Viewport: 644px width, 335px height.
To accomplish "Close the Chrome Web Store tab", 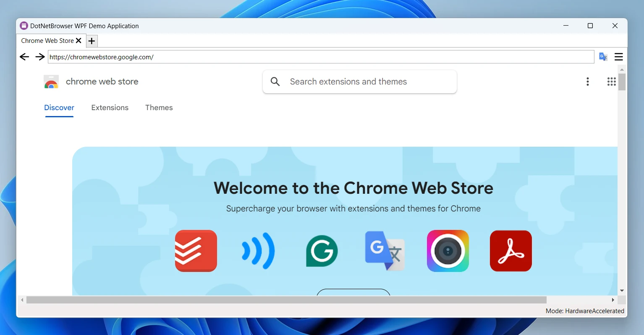I will [x=79, y=41].
